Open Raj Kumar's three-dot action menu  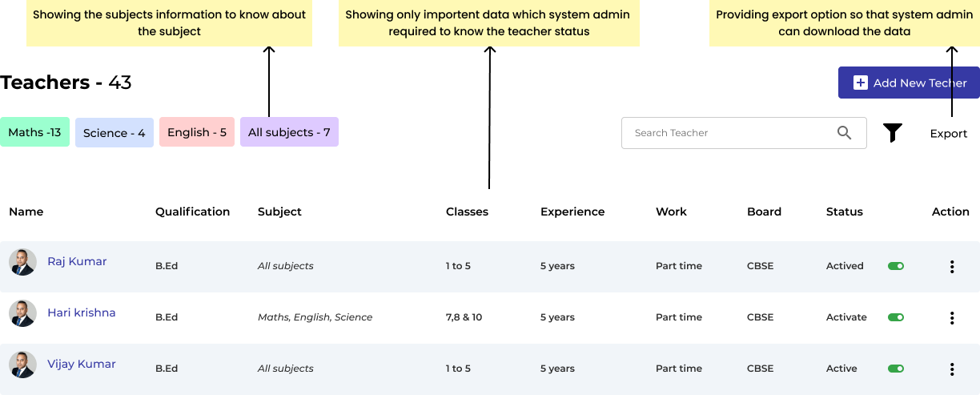pos(951,267)
